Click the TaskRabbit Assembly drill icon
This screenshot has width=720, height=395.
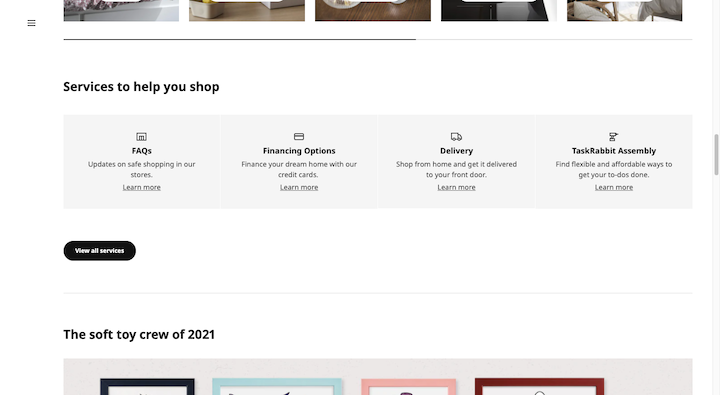(613, 136)
